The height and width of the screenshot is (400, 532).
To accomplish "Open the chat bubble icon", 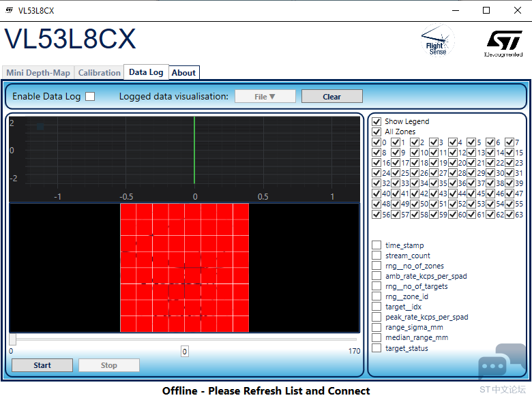I will click(501, 360).
